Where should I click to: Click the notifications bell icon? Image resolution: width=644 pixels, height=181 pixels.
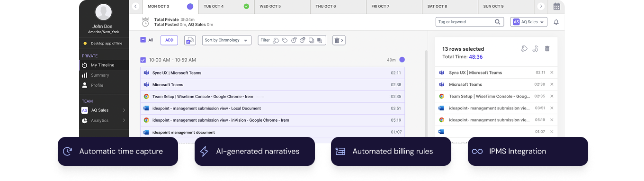556,22
